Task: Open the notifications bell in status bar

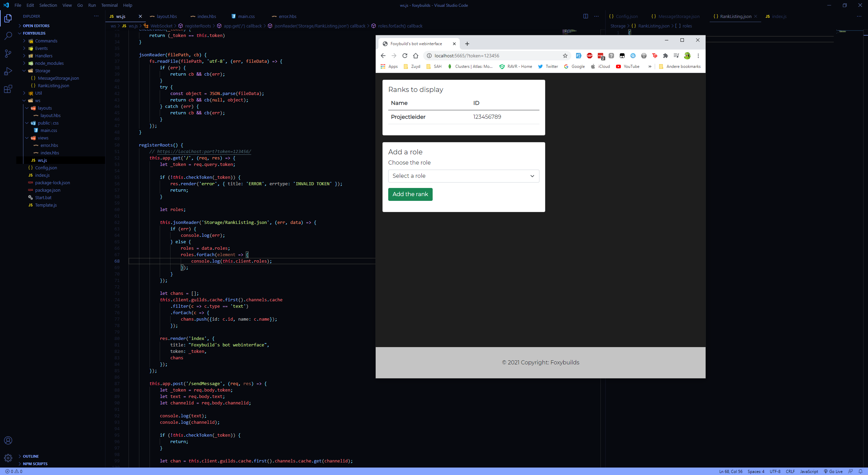Action: coord(861,471)
